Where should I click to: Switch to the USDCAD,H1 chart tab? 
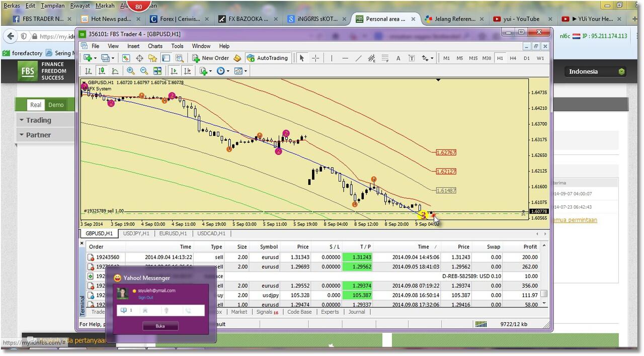tap(212, 233)
